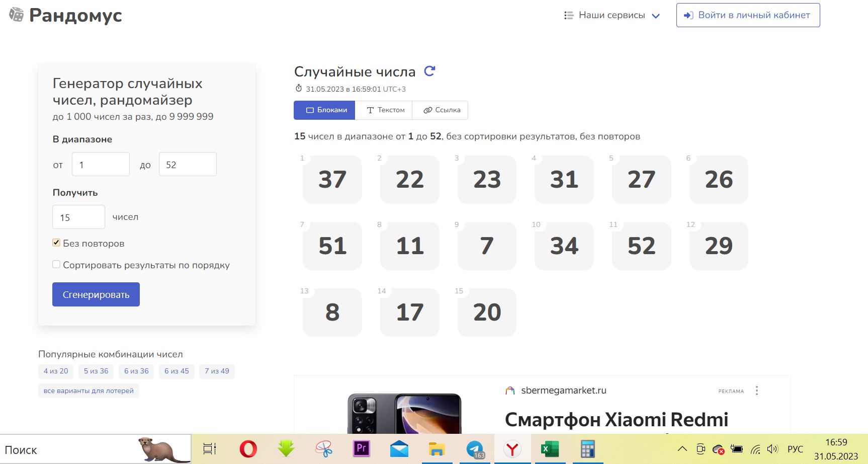Click the Смартфон Xiaomi Redmi ad headline
Viewport: 868px width, 464px height.
(617, 420)
